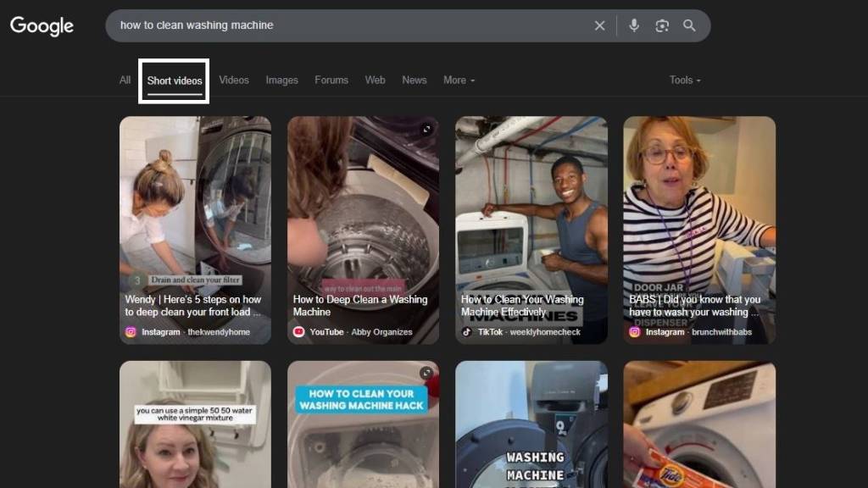
Task: Expand the More dropdown
Action: pyautogui.click(x=459, y=80)
